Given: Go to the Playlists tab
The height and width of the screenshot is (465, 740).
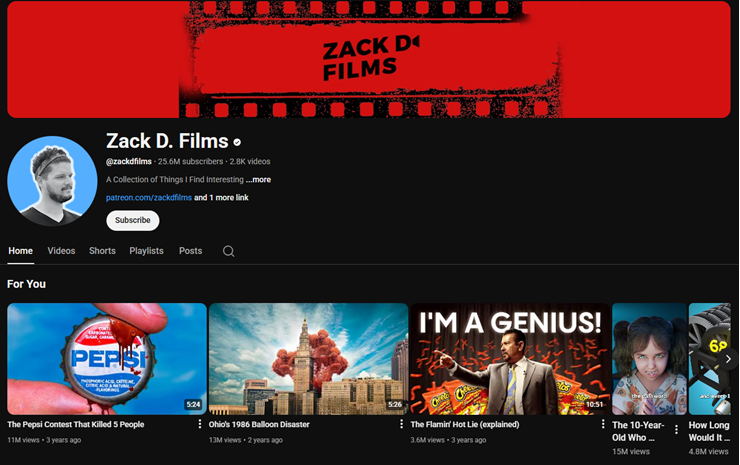Looking at the screenshot, I should coord(146,251).
